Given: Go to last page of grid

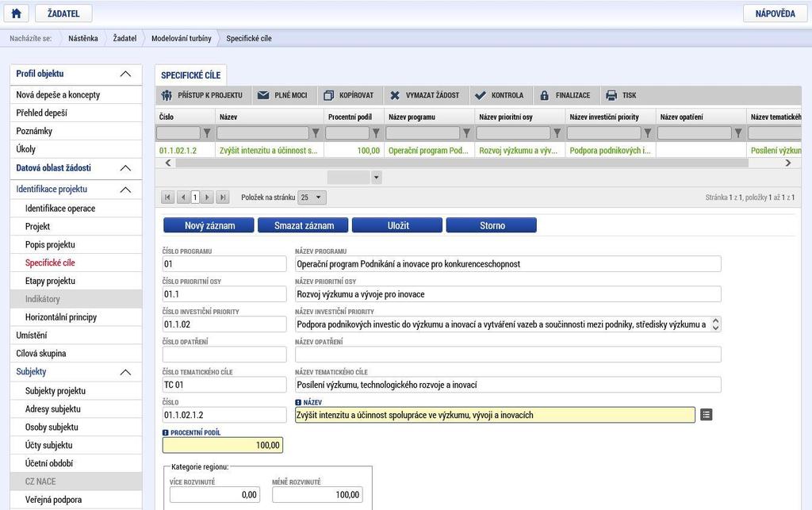Looking at the screenshot, I should point(223,197).
